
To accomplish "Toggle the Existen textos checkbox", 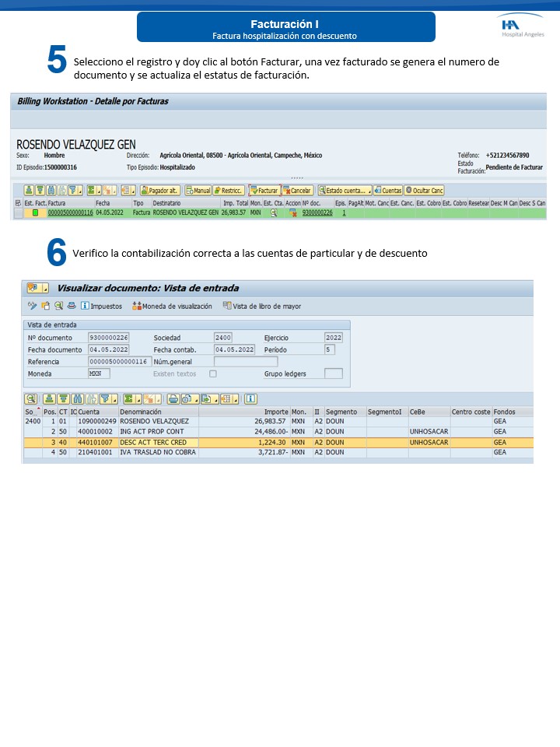I will (213, 373).
